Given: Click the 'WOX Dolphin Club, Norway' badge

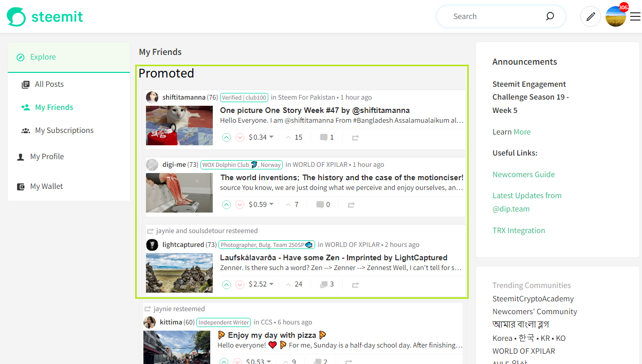Looking at the screenshot, I should (x=242, y=165).
